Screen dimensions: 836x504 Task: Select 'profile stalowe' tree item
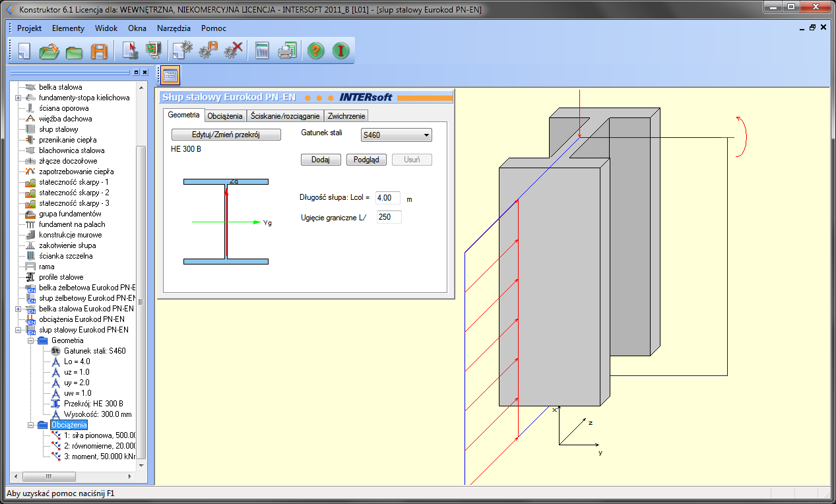(x=61, y=277)
